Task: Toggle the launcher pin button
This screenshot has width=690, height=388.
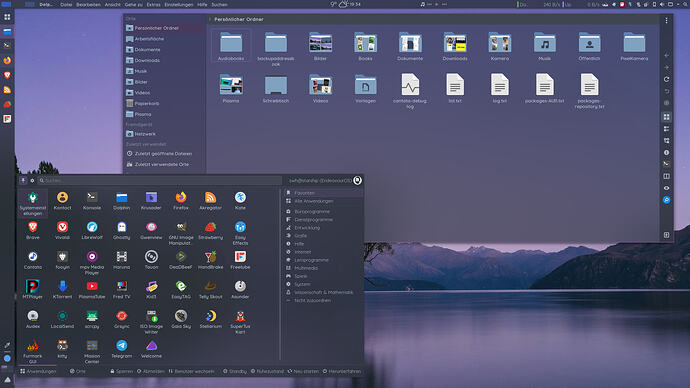Action: 23,180
